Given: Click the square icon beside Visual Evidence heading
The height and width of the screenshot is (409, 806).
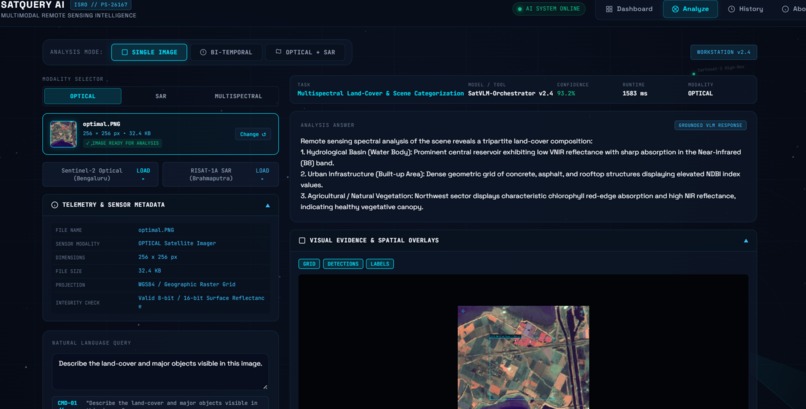Looking at the screenshot, I should coord(302,240).
